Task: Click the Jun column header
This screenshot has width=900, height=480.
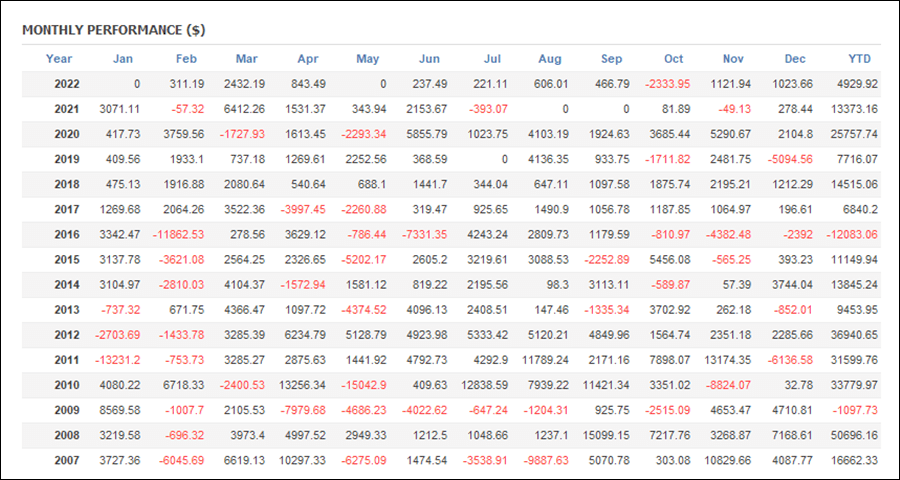Action: tap(429, 59)
